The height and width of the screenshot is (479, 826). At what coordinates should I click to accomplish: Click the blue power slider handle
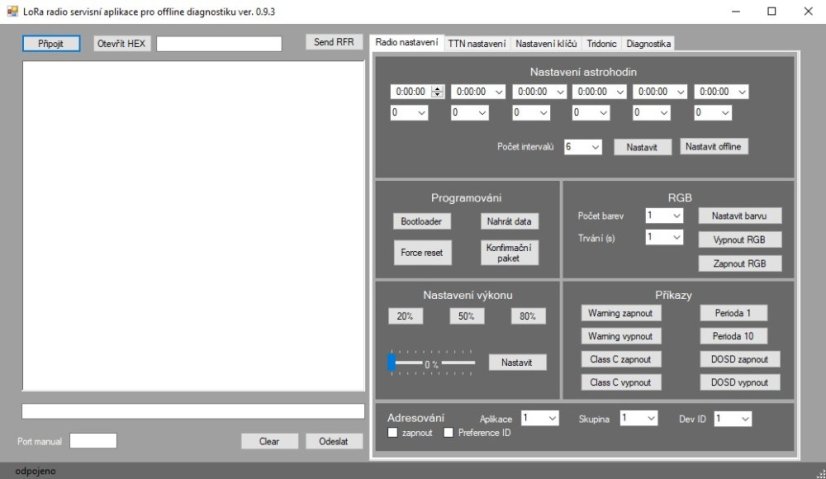click(391, 362)
